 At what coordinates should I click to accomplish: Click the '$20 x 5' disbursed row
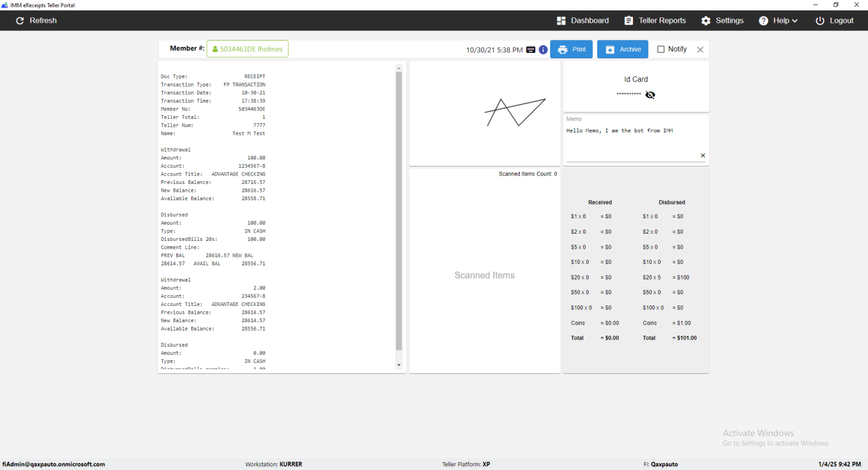(666, 278)
